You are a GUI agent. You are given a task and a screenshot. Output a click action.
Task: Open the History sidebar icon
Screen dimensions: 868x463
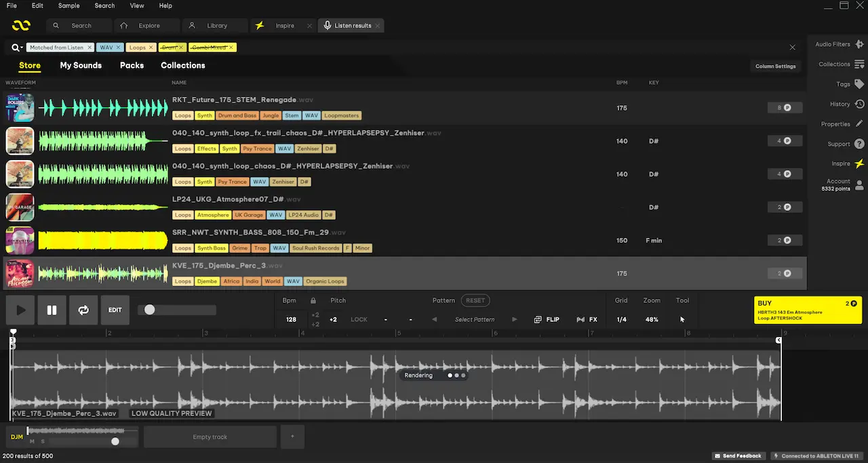(859, 104)
